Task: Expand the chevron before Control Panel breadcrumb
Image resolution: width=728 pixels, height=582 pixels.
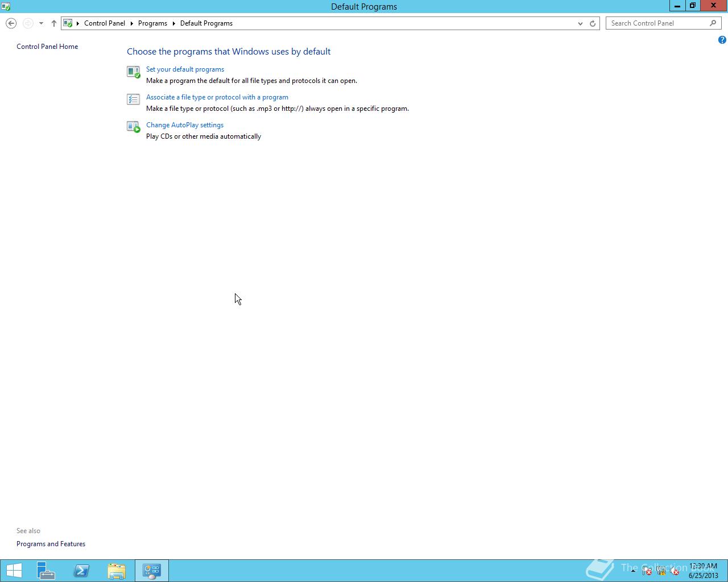Action: click(x=78, y=23)
